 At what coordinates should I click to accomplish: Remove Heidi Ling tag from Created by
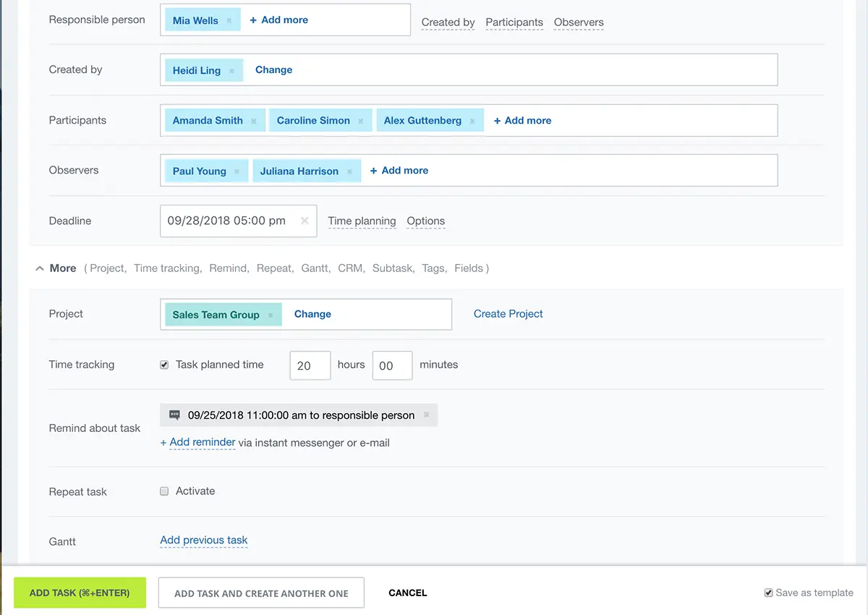pos(231,71)
